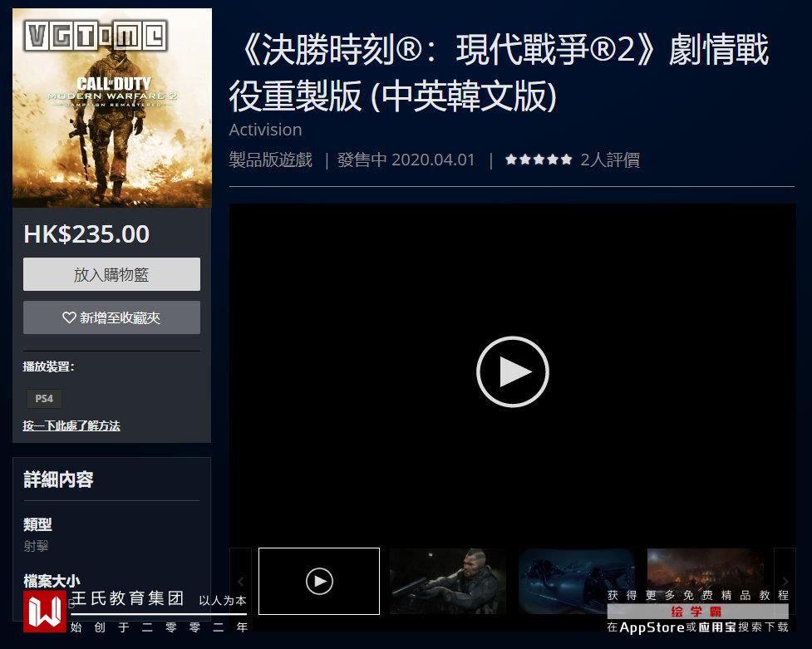Viewport: 812px width, 649px height.
Task: Click the 按一下此處了解方法 link
Action: tap(71, 425)
